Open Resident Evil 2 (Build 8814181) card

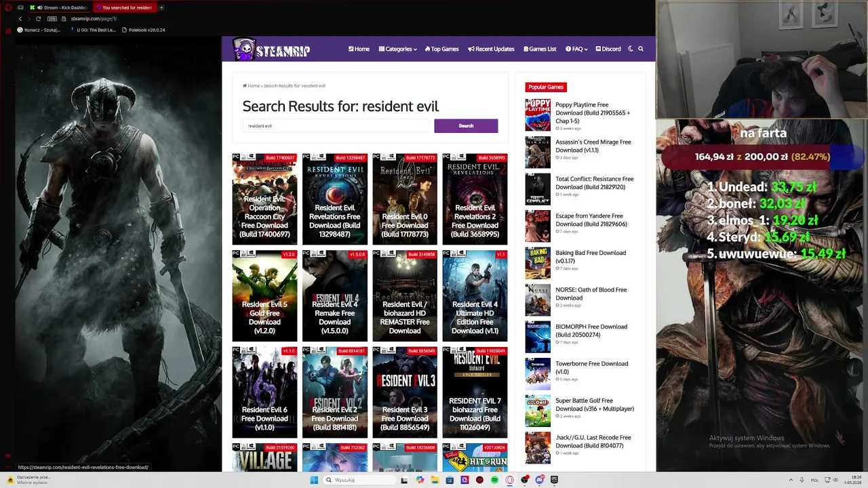pyautogui.click(x=334, y=392)
